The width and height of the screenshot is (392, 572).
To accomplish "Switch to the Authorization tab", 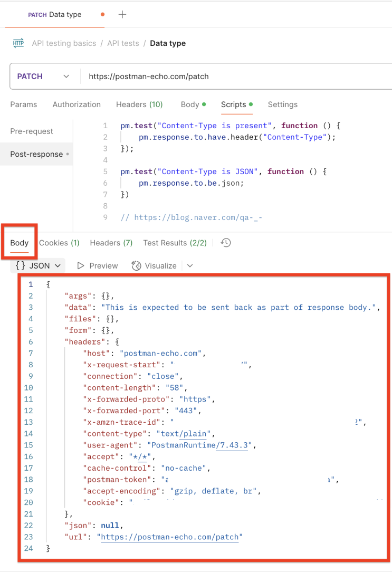I will (77, 104).
